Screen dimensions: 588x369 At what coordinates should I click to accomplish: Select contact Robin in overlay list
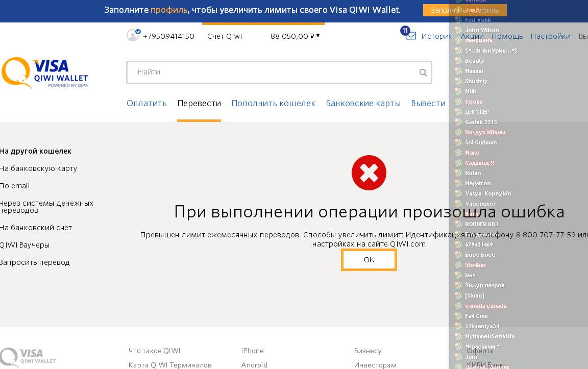473,173
